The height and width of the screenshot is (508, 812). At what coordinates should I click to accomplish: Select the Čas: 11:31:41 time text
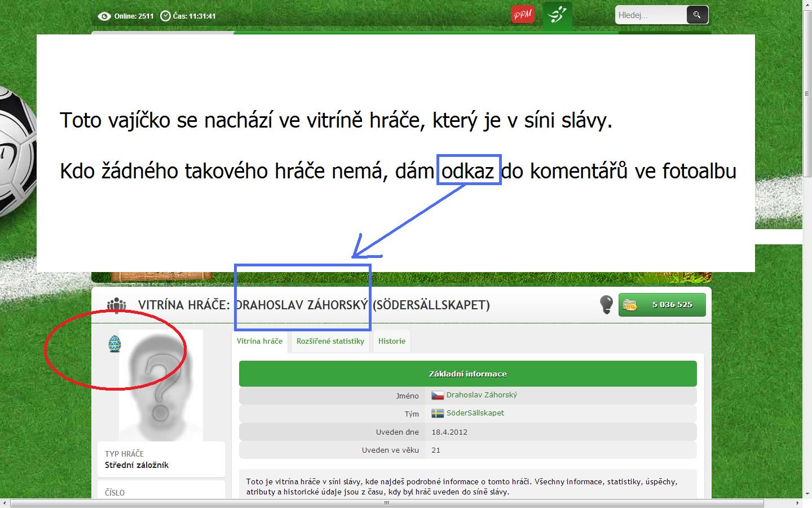(x=195, y=16)
